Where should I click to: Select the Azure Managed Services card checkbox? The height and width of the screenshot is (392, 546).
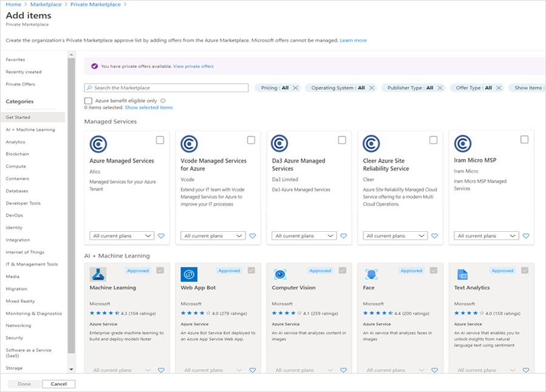(161, 140)
